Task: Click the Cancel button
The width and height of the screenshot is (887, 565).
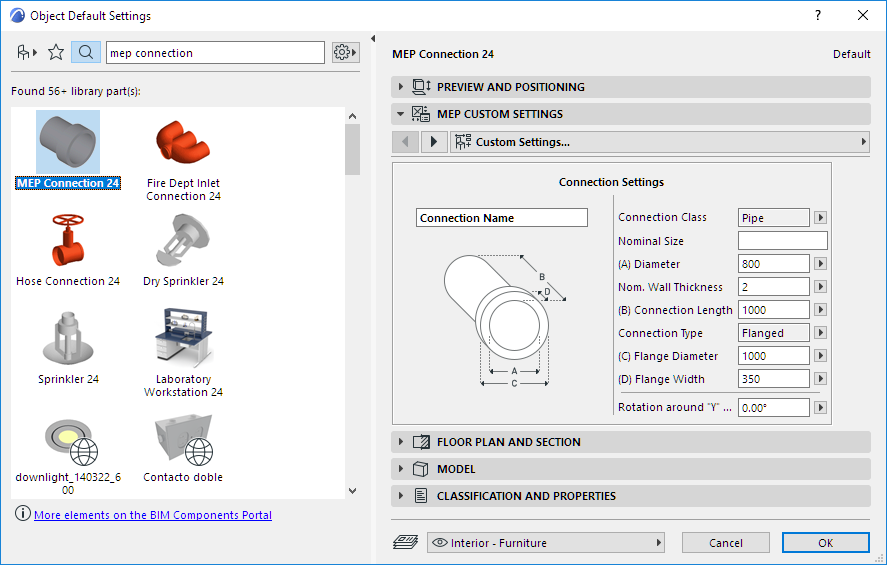Action: pos(726,543)
